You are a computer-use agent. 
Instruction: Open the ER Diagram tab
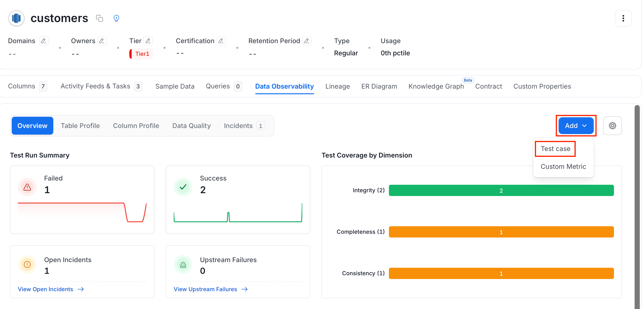tap(379, 87)
